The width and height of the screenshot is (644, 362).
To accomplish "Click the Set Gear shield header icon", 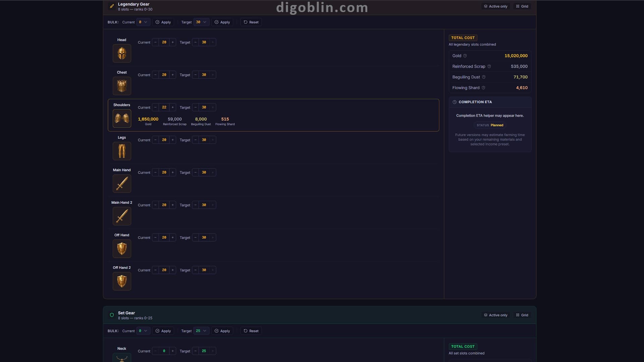I will 112,315.
